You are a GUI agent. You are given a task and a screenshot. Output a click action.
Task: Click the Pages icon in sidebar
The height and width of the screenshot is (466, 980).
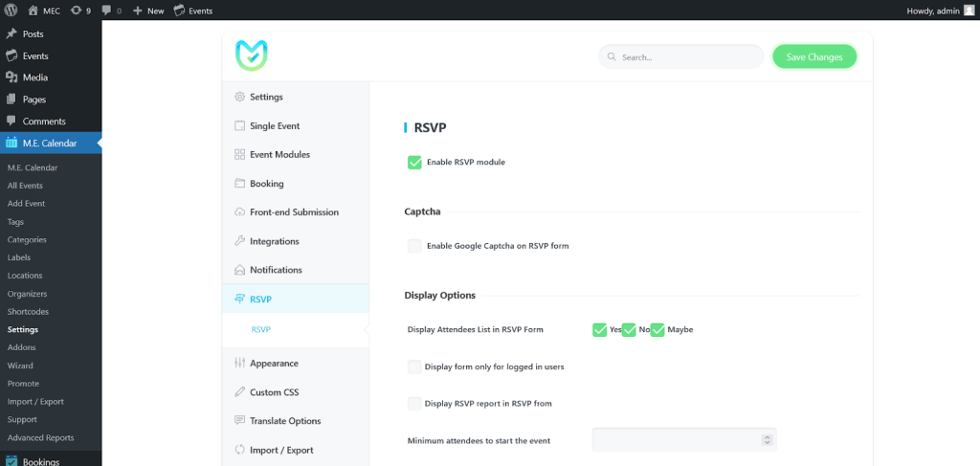coord(11,100)
